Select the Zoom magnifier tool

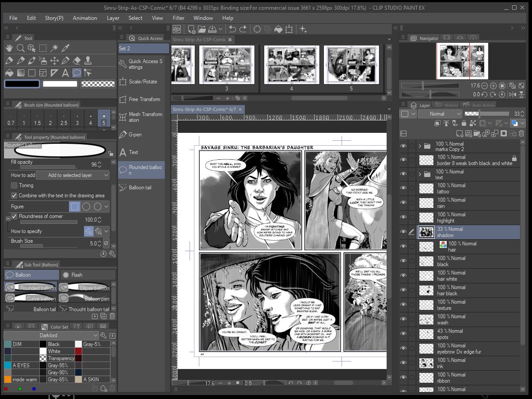click(x=20, y=48)
